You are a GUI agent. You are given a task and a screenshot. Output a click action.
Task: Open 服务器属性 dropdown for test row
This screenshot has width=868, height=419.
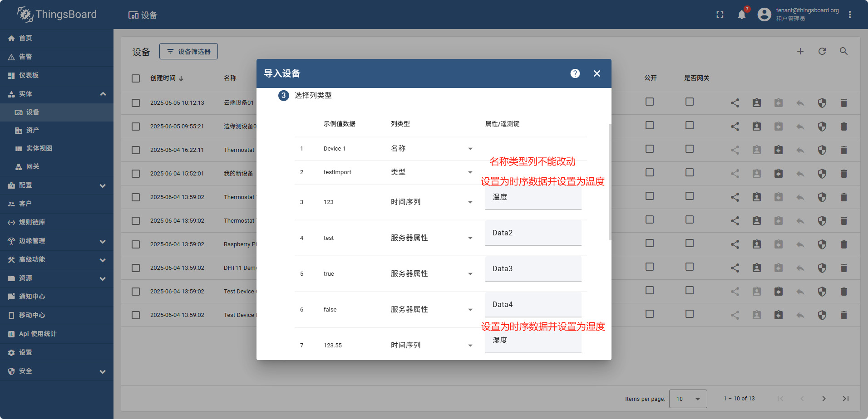tap(431, 238)
